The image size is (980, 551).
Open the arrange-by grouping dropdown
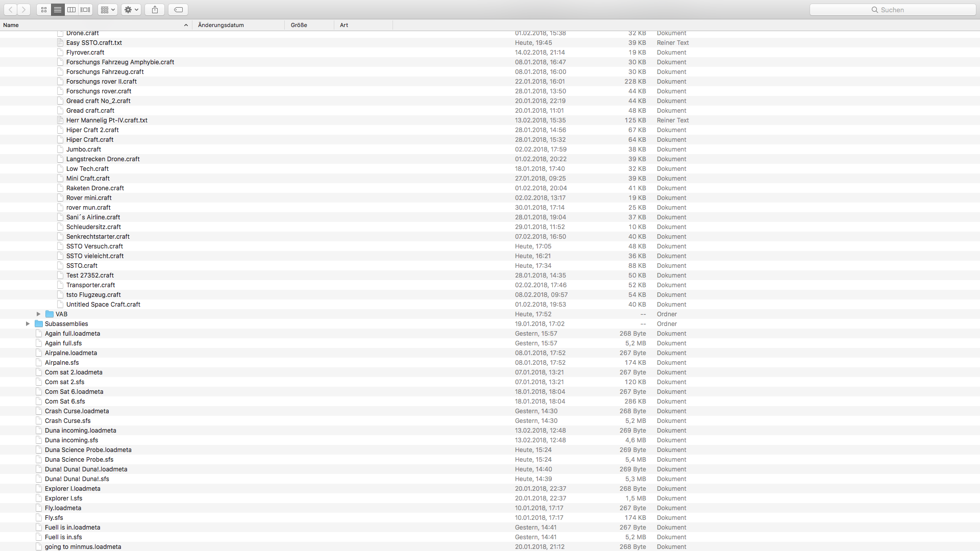108,10
